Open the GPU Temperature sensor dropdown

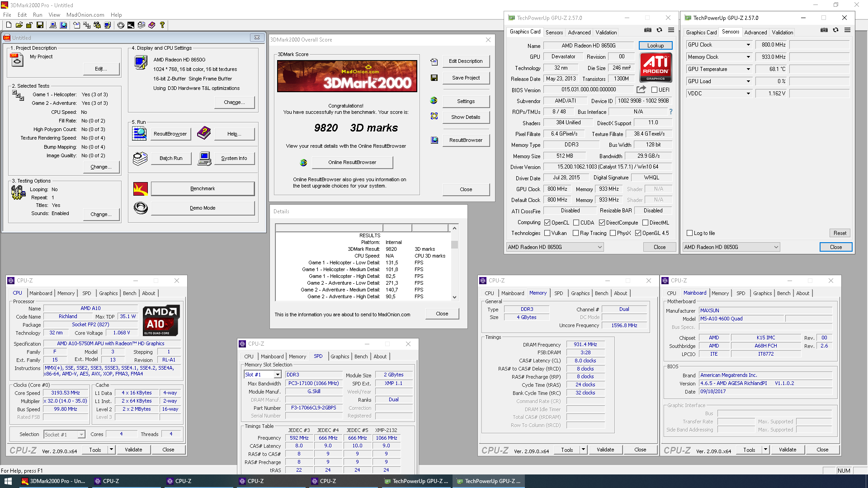click(x=748, y=69)
